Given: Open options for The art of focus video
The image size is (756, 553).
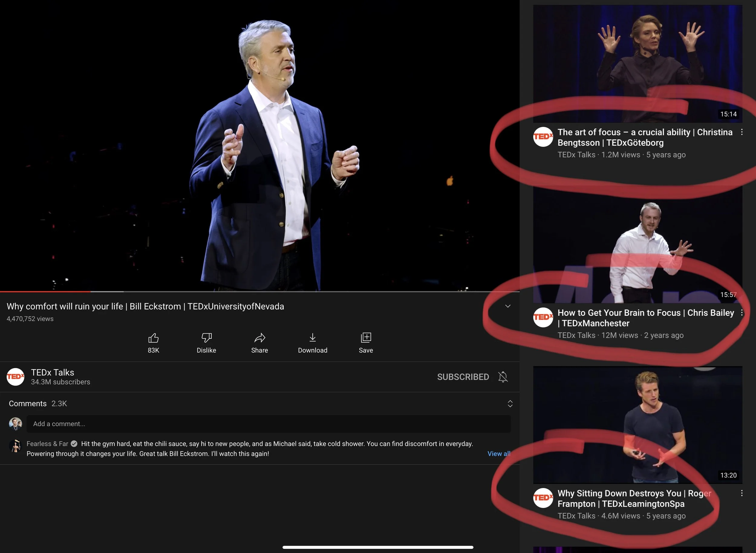Looking at the screenshot, I should [x=741, y=132].
